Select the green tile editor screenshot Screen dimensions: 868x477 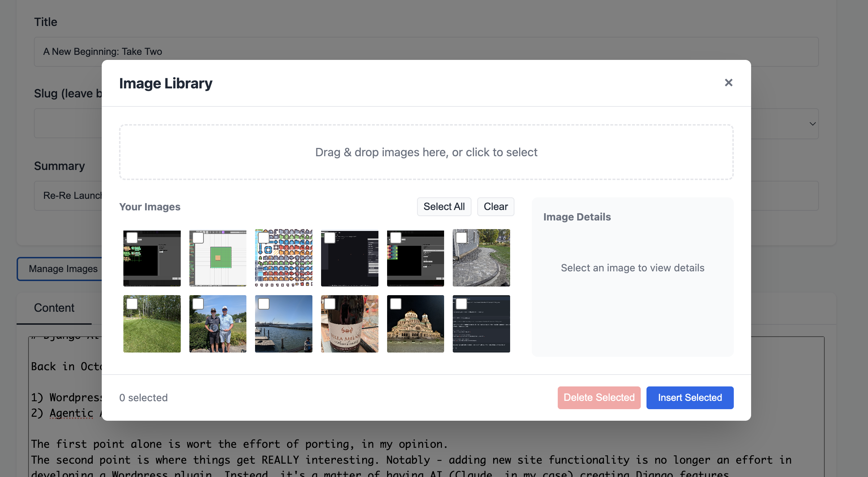[x=218, y=258]
